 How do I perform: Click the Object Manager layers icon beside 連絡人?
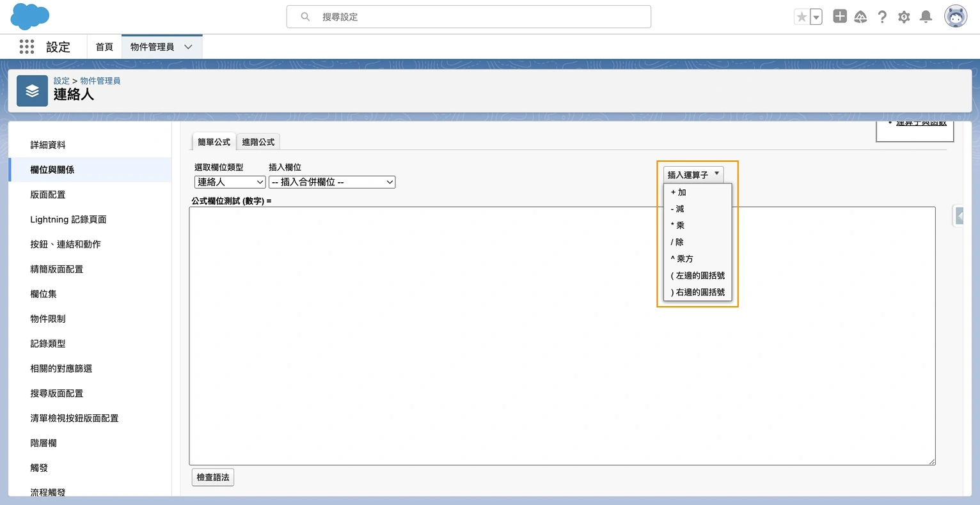[x=32, y=90]
